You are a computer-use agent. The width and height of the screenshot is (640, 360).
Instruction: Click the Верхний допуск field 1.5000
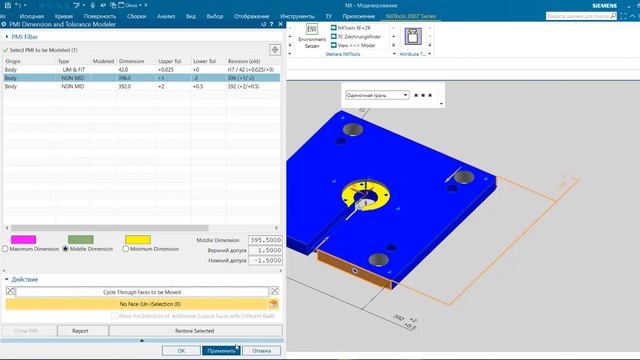tap(265, 250)
